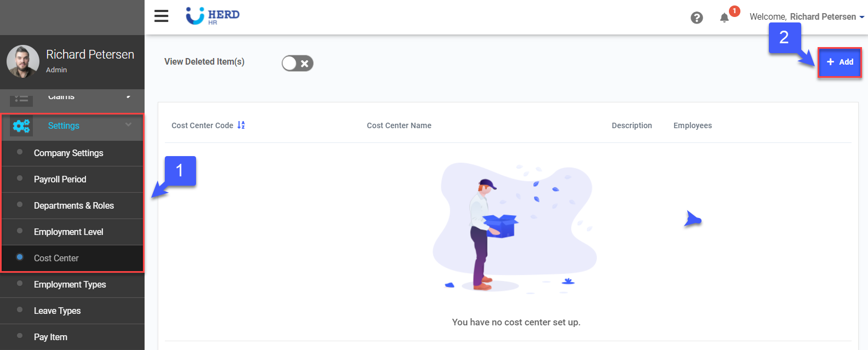Expand the Claims menu arrow
The height and width of the screenshot is (350, 868).
click(x=128, y=97)
